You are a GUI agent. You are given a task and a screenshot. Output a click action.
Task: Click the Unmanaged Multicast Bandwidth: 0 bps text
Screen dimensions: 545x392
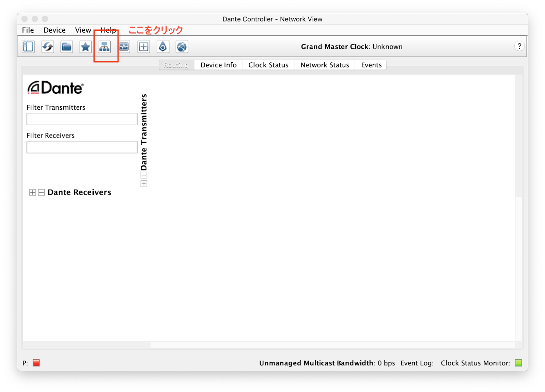(x=327, y=363)
